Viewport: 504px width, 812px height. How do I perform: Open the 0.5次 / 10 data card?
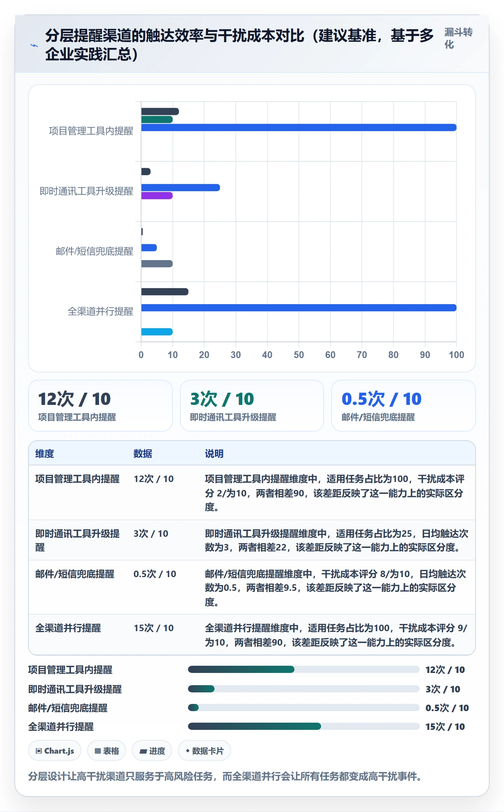(404, 406)
